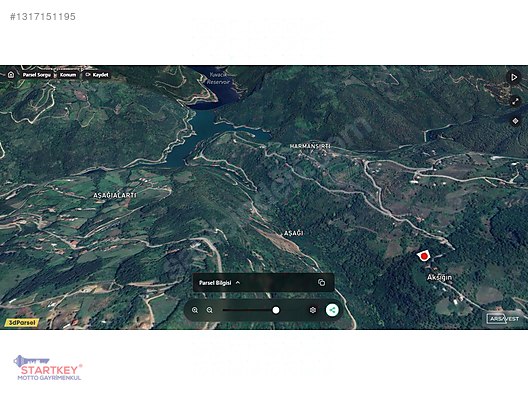This screenshot has width=528, height=396.
Task: Expand the Parsel Bilgisi panel chevron
Action: click(x=238, y=283)
